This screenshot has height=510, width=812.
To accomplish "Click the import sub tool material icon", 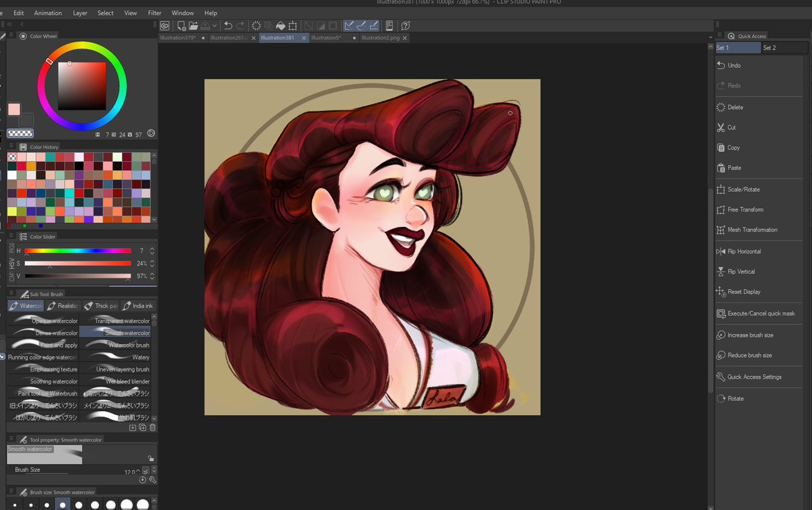I will point(133,427).
